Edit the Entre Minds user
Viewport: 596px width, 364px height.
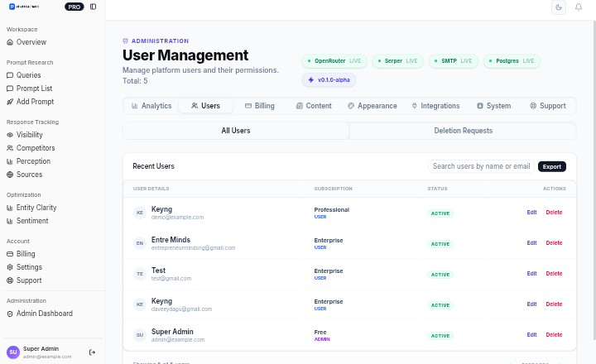tap(531, 242)
